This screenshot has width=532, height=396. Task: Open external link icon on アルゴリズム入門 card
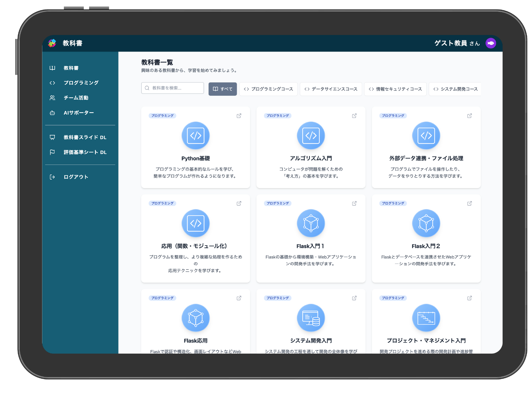[x=354, y=116]
